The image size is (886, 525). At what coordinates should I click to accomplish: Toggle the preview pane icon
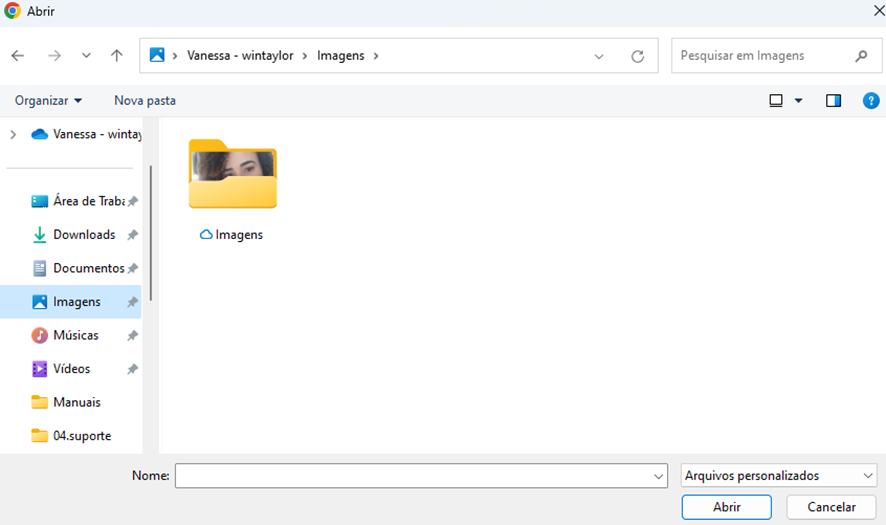[833, 101]
